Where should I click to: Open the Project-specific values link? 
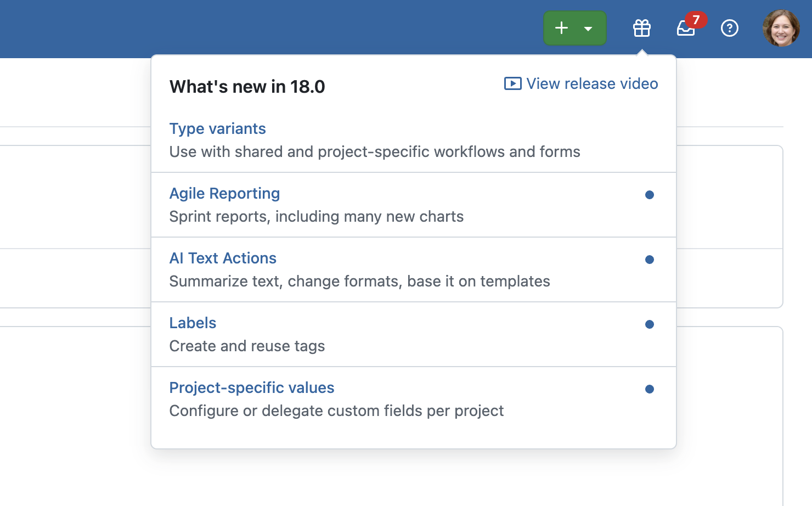[x=252, y=387]
